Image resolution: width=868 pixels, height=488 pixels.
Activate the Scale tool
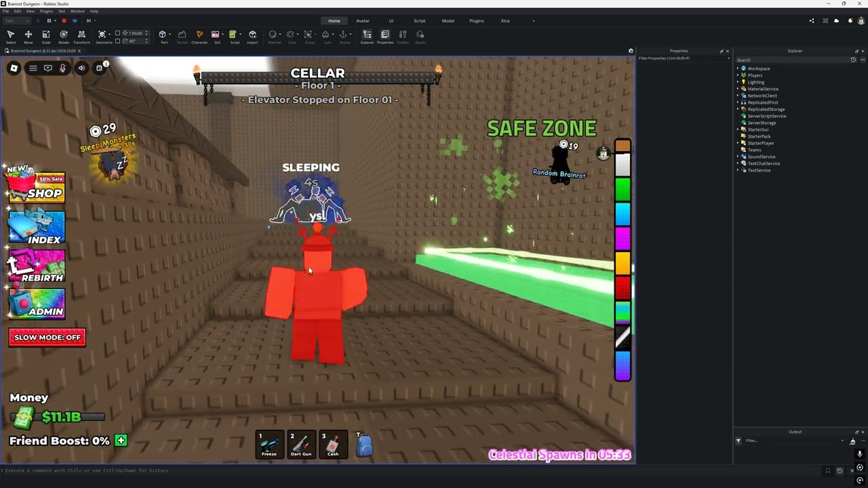tap(46, 37)
